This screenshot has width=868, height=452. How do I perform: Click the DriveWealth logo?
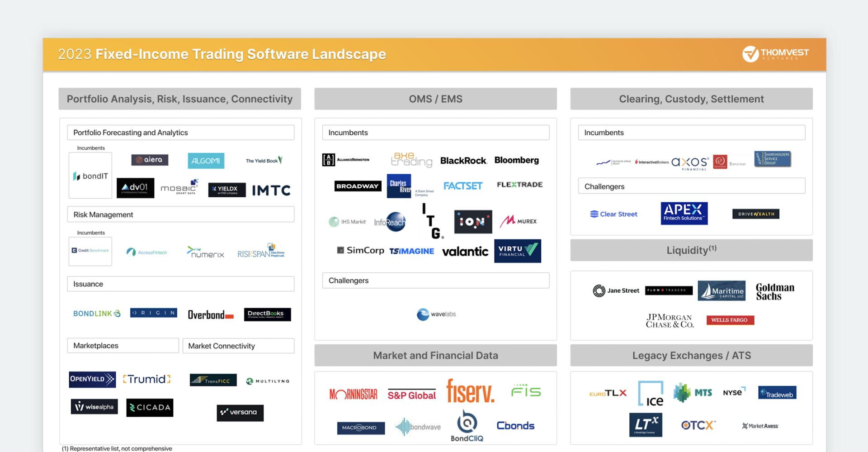click(756, 214)
